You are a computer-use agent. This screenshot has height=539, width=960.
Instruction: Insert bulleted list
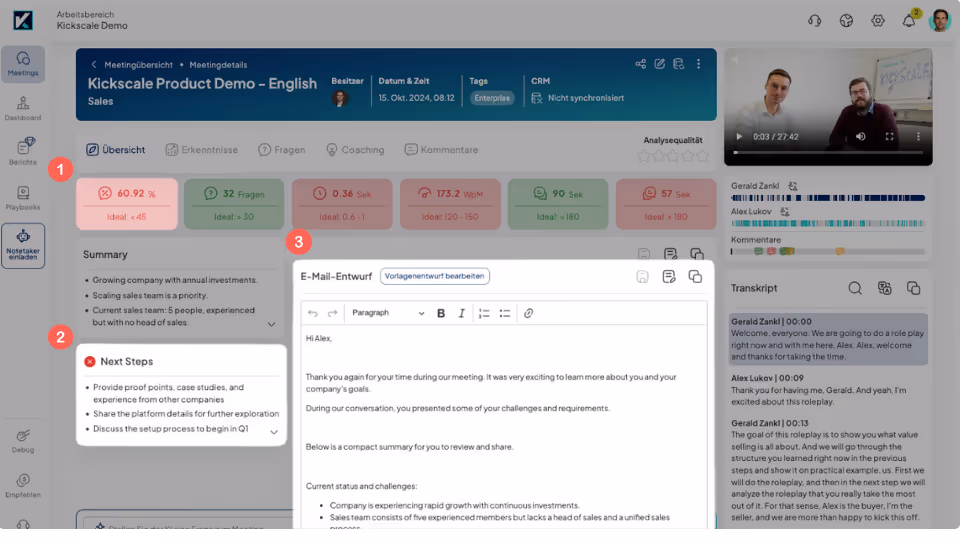pyautogui.click(x=504, y=313)
